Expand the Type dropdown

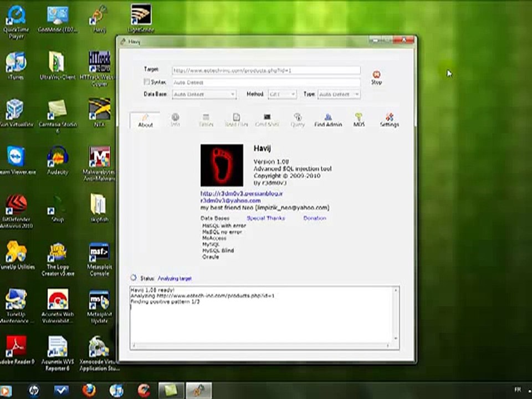(x=339, y=94)
